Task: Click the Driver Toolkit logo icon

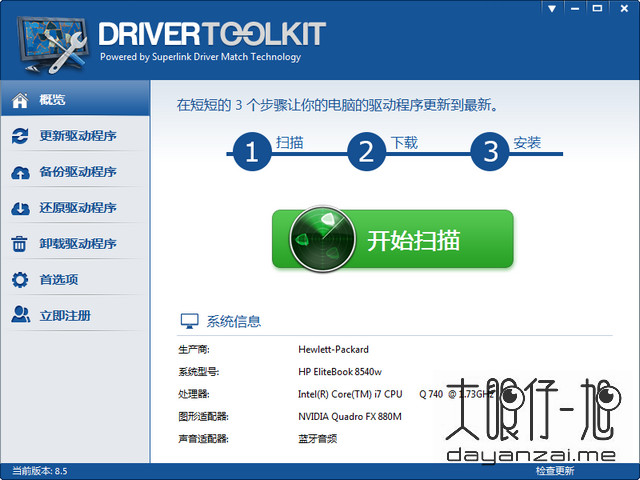Action: point(52,44)
